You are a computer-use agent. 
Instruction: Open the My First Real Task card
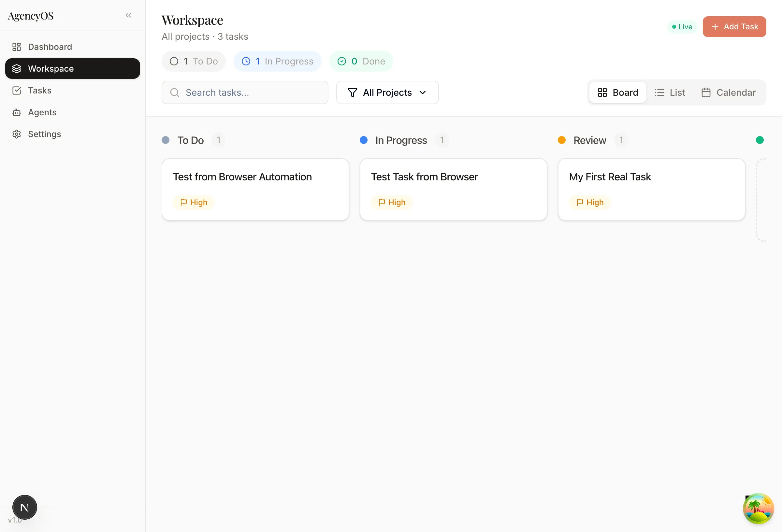651,189
